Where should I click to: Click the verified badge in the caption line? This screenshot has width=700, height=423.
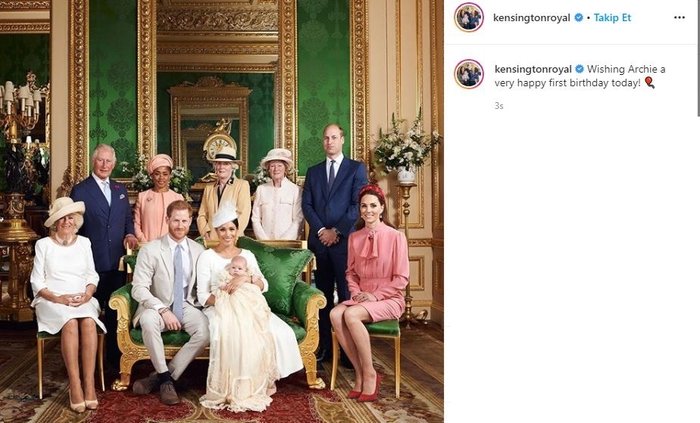tap(579, 69)
